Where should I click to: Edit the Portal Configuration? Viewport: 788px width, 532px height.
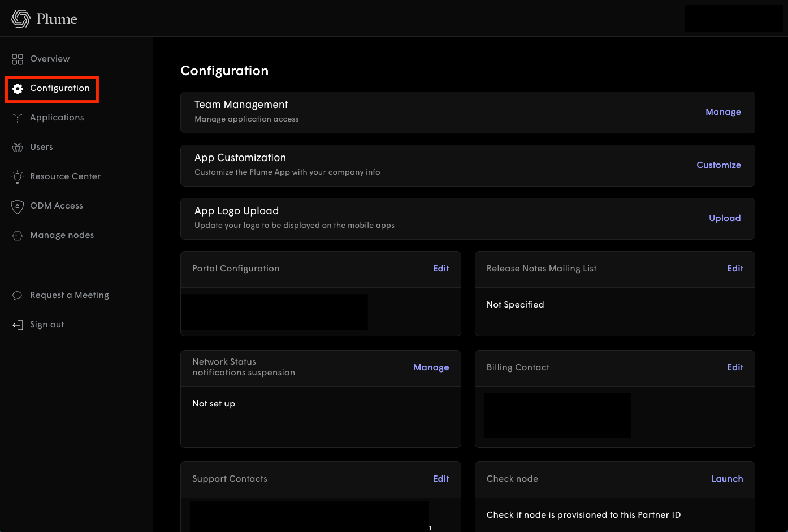[x=441, y=269]
